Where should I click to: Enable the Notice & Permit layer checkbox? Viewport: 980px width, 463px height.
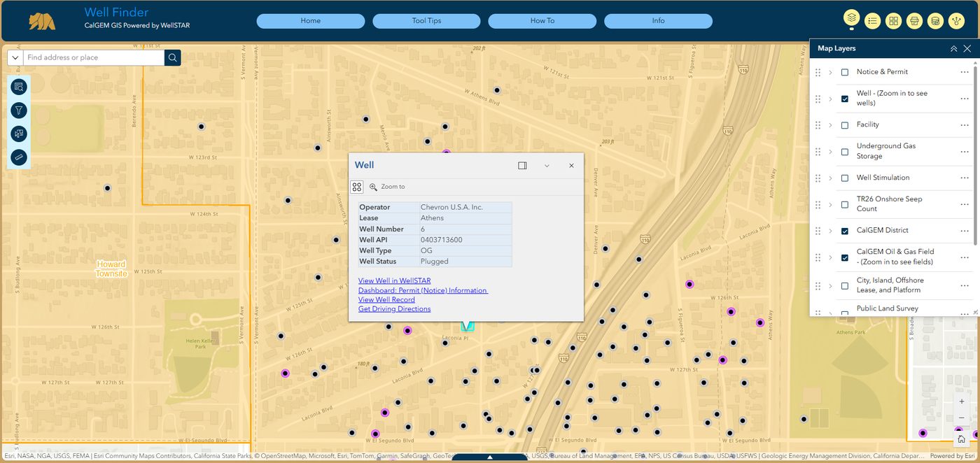point(845,72)
